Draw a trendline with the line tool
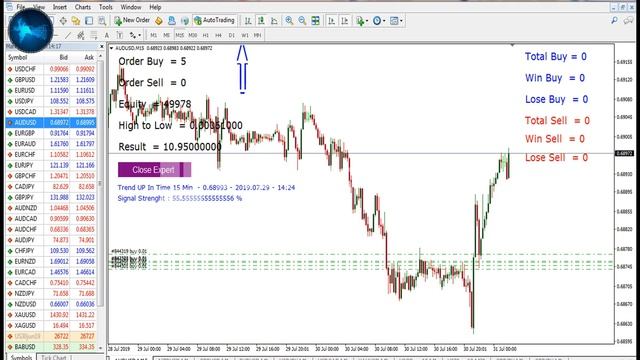 pyautogui.click(x=68, y=36)
